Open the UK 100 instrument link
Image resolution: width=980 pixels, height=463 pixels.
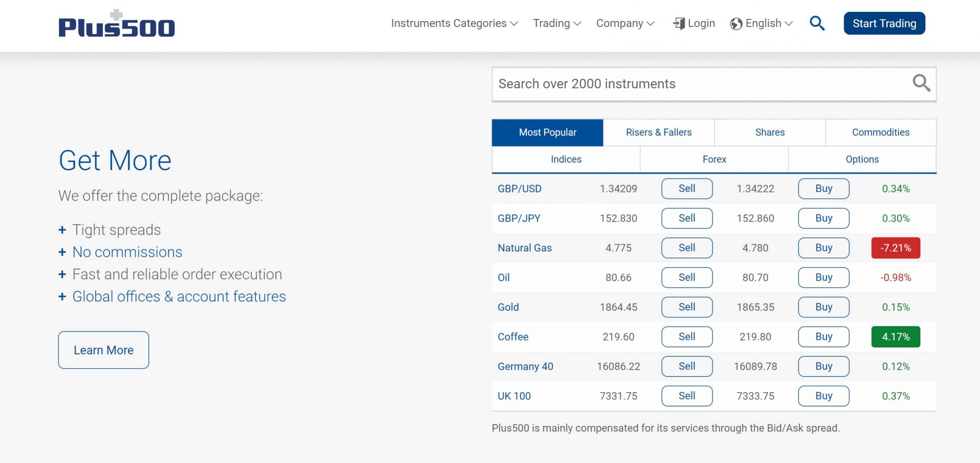[x=514, y=396]
